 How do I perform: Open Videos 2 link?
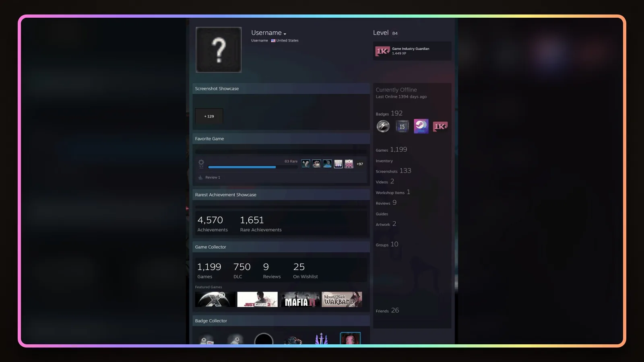pos(385,181)
